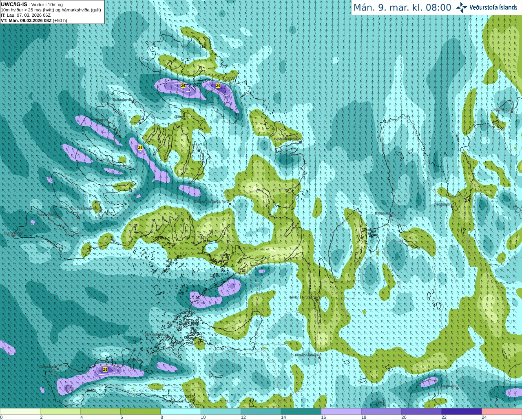
Task: Click the Gjögurflugvöllur station dot
Action: (300, 142)
